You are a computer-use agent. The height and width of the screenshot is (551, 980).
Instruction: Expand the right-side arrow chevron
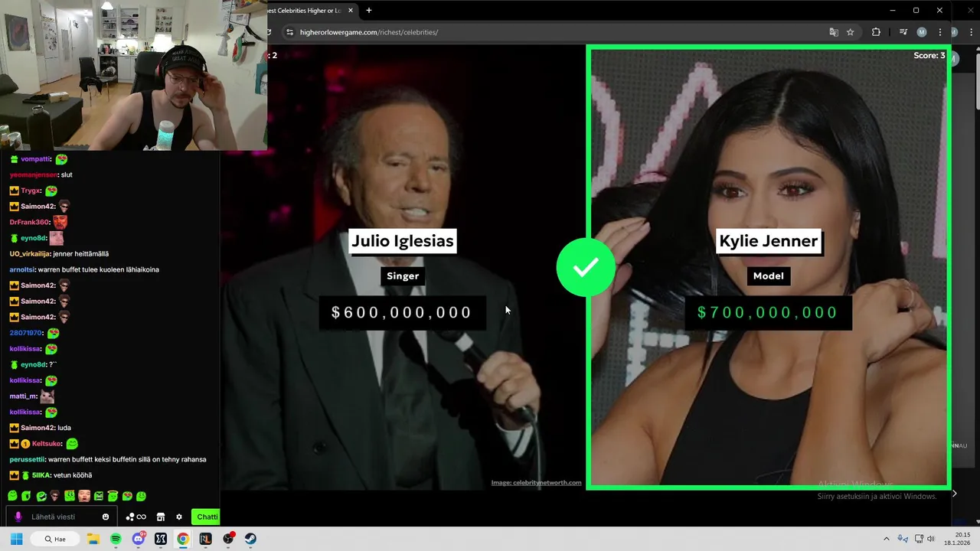pos(954,494)
